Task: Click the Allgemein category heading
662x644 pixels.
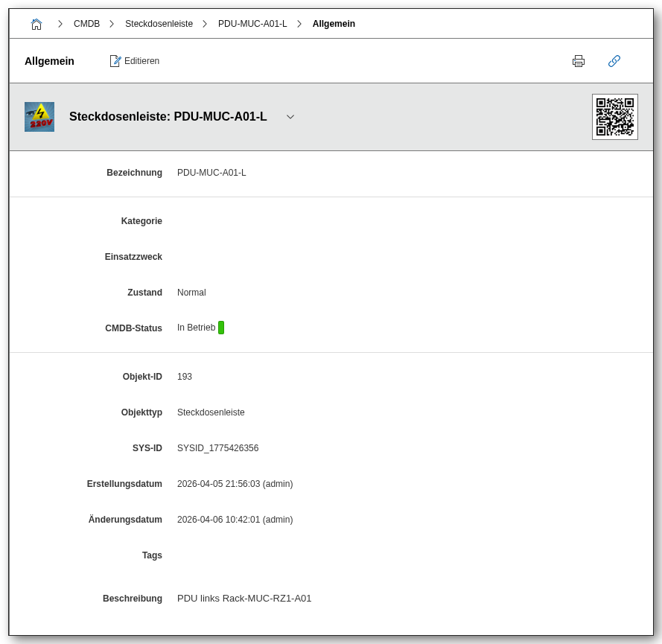Action: (x=49, y=61)
